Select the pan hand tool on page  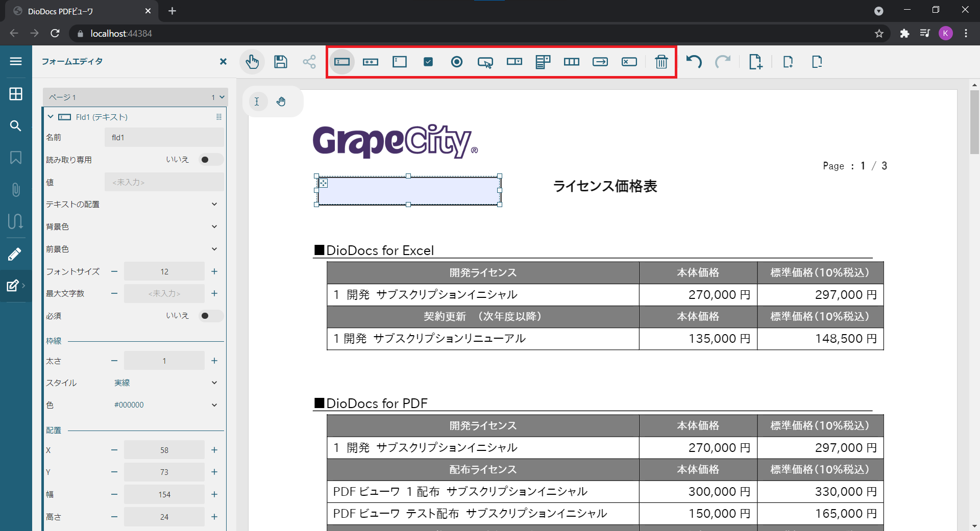[281, 102]
